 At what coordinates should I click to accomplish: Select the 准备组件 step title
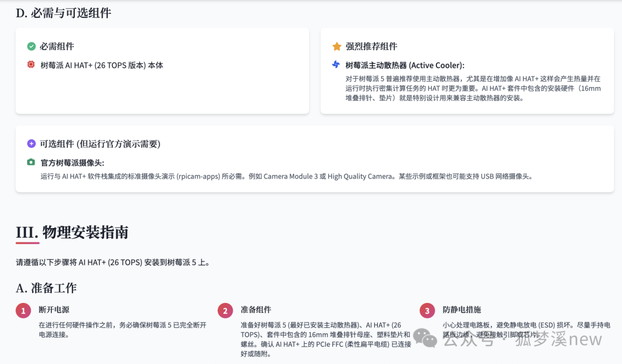(x=256, y=310)
